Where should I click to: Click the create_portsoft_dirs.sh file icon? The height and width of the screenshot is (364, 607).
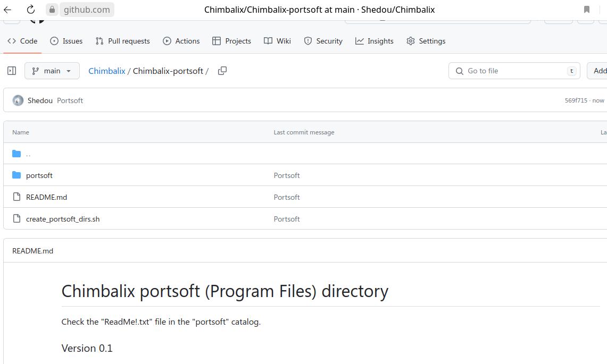(16, 219)
